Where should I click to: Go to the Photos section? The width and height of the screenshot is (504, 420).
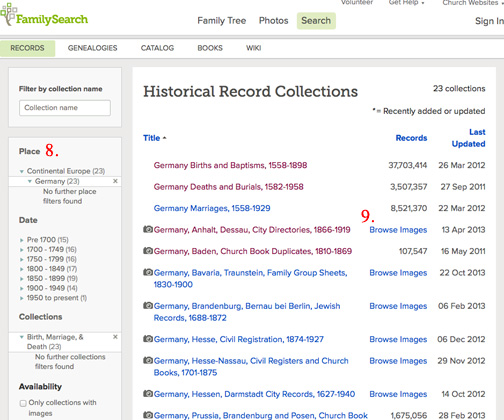(x=274, y=21)
